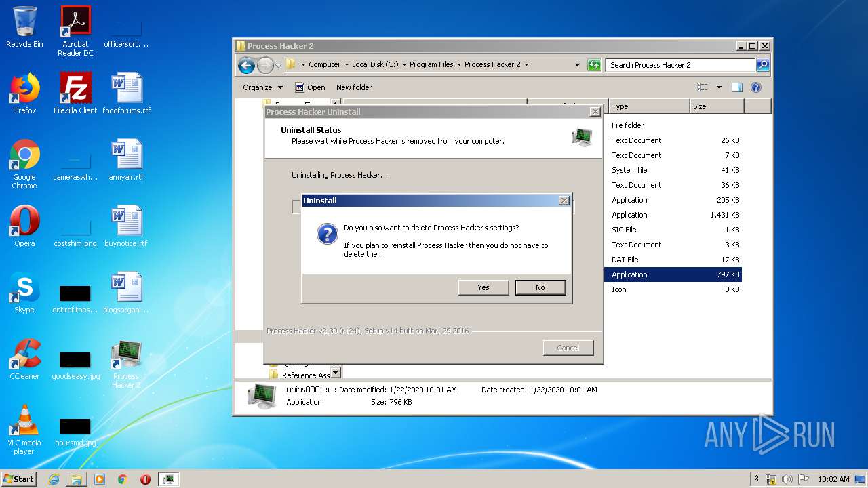This screenshot has width=868, height=488.
Task: Select the File folder row
Action: click(673, 125)
